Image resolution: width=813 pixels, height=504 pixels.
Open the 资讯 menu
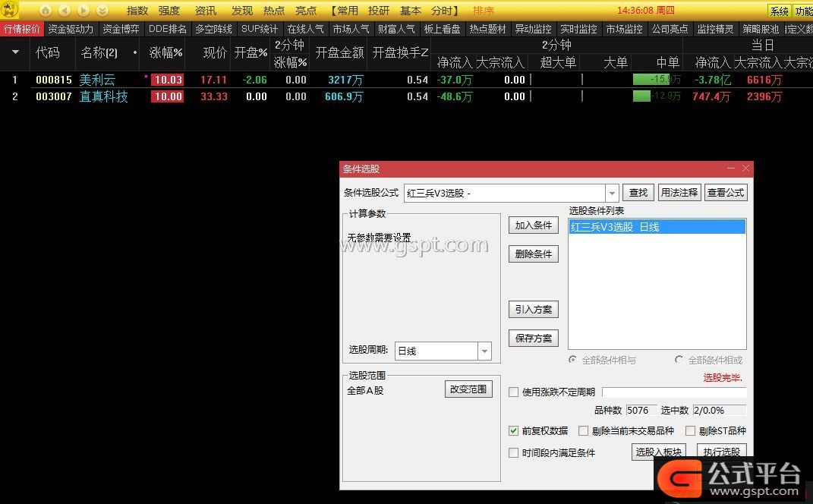click(x=205, y=11)
